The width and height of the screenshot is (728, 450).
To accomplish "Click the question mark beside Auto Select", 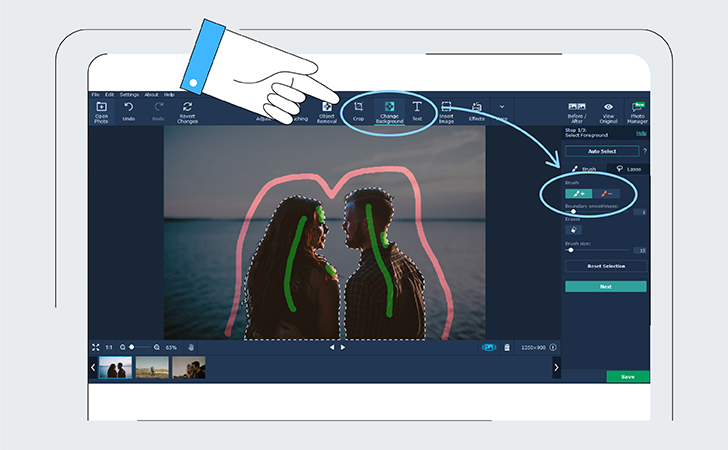I will tap(644, 151).
